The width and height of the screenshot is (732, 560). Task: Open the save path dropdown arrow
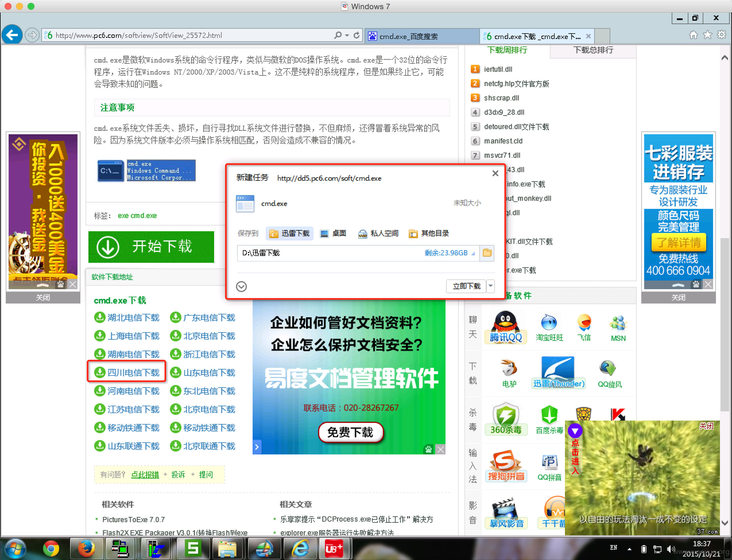point(473,254)
